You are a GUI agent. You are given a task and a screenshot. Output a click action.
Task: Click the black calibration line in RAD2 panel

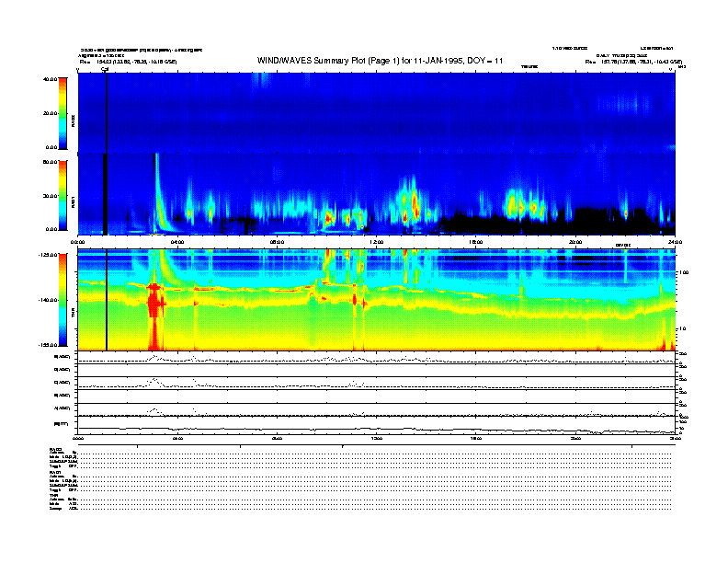[107, 113]
